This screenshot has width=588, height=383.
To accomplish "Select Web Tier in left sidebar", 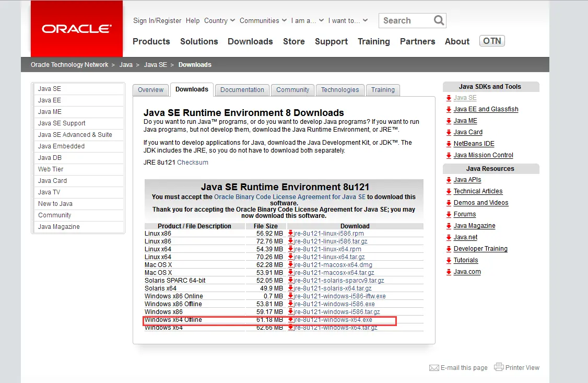I will point(79,169).
